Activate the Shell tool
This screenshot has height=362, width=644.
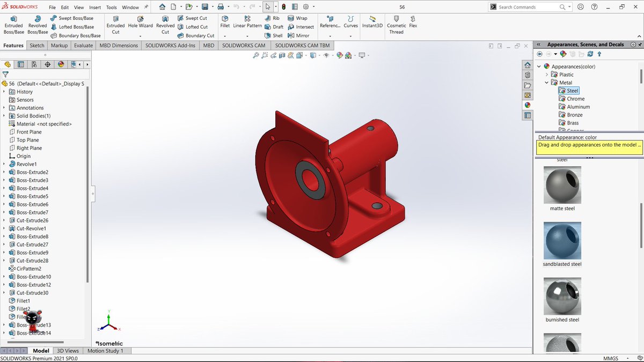pyautogui.click(x=274, y=35)
